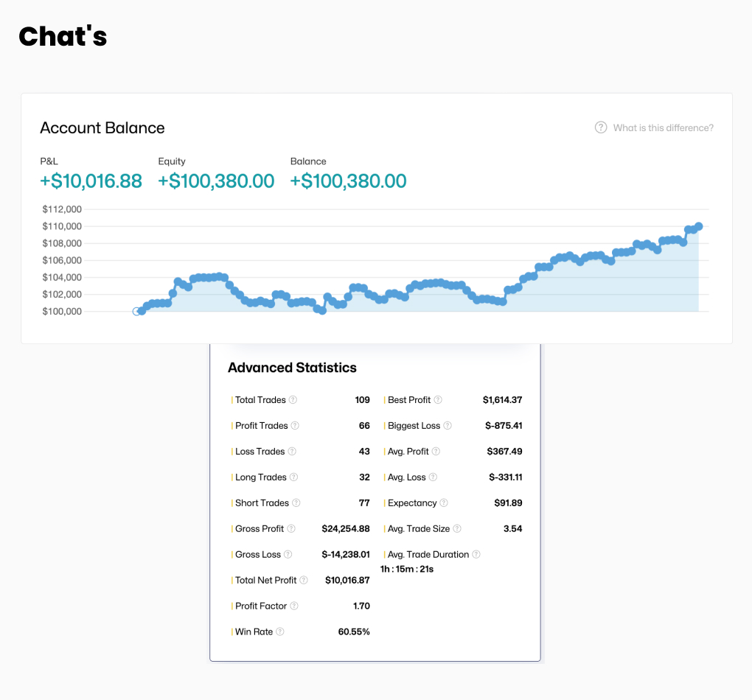Click info icon next to Loss Trades
752x700 pixels.
292,452
